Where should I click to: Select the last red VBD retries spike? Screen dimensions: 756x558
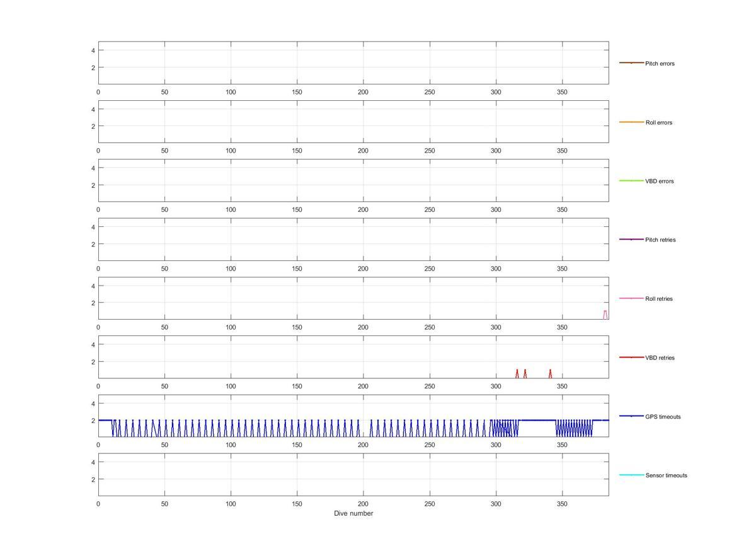550,374
